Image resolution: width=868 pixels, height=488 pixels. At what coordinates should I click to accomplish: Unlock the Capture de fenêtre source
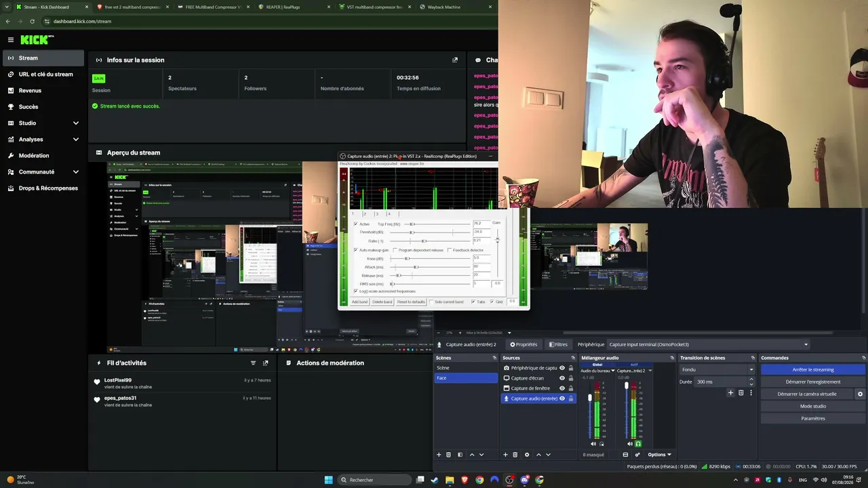coord(571,388)
